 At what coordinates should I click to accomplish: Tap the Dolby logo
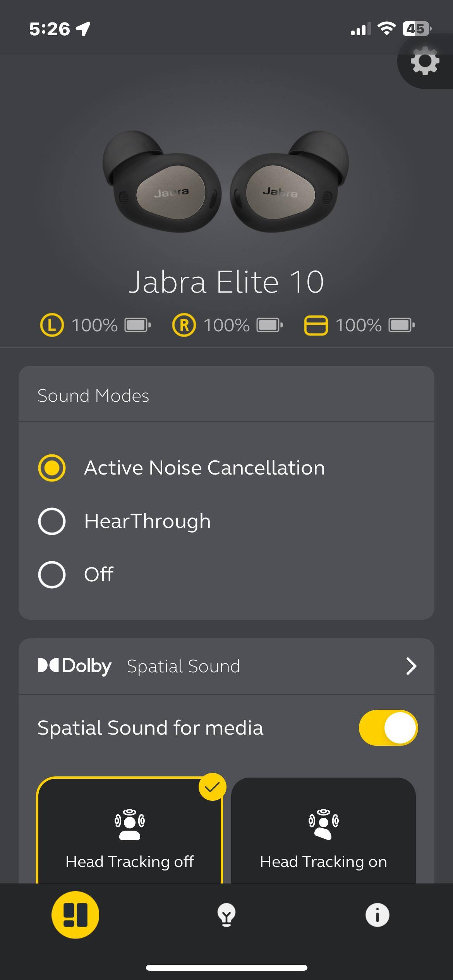coord(75,666)
